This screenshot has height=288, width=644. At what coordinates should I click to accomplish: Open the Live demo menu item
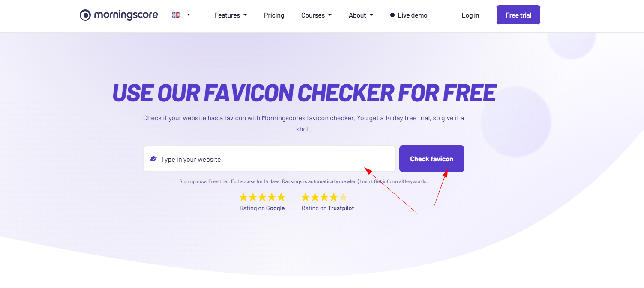click(412, 15)
